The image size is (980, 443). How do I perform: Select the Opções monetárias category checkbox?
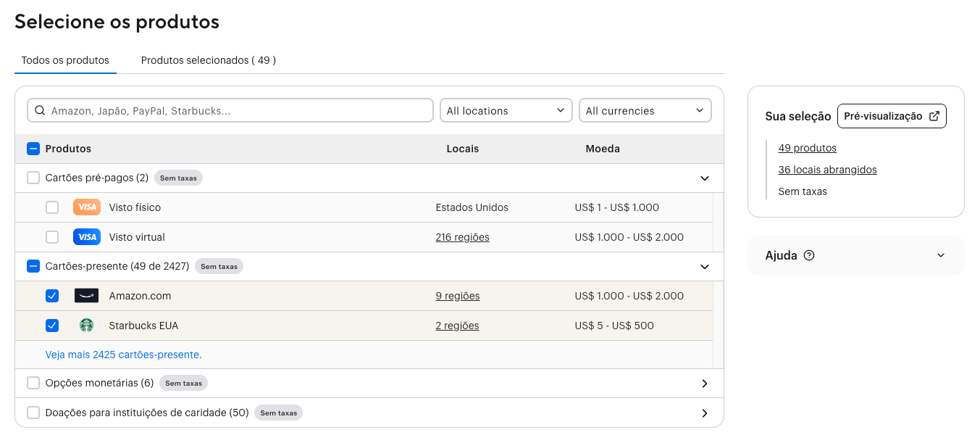coord(33,383)
